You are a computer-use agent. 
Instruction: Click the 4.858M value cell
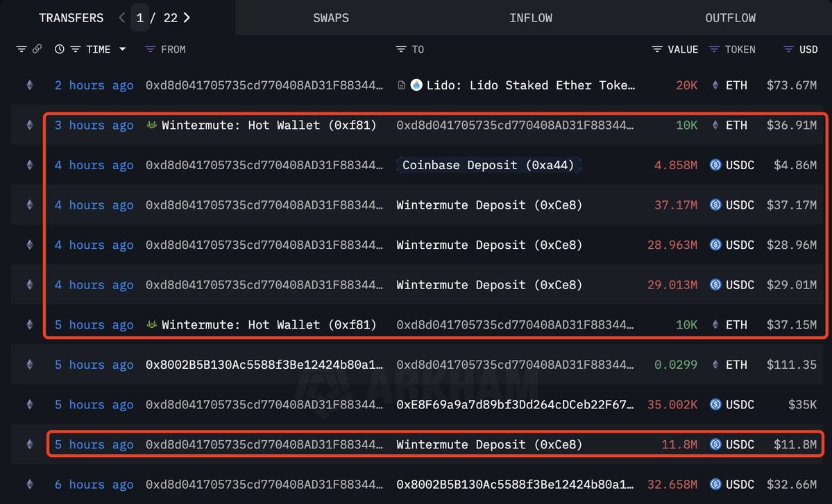click(x=675, y=165)
